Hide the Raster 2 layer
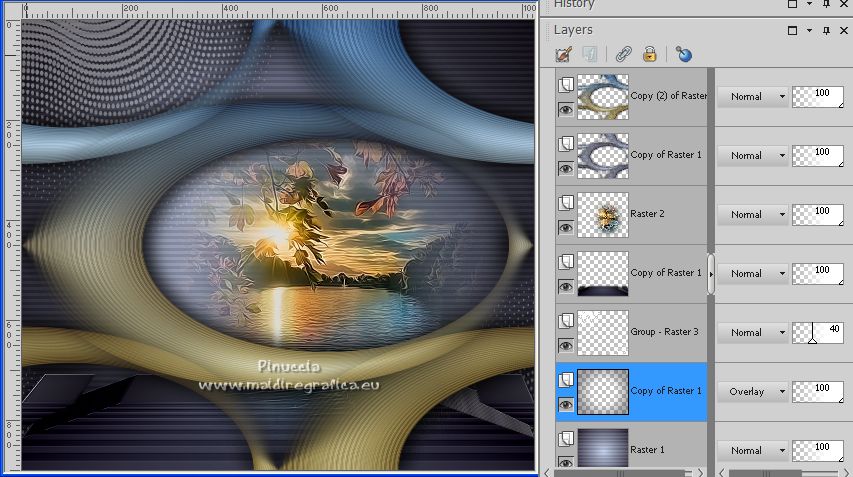Image resolution: width=853 pixels, height=477 pixels. 566,228
